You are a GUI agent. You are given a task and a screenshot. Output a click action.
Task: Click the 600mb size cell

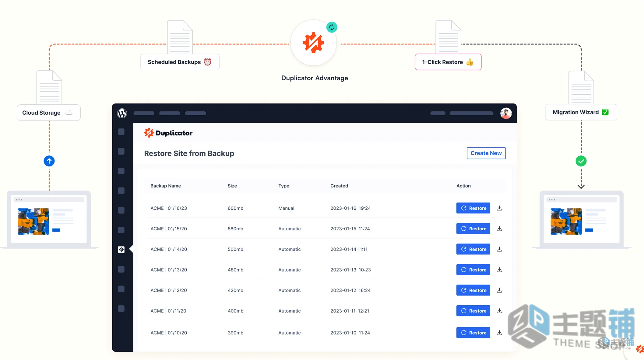[235, 208]
